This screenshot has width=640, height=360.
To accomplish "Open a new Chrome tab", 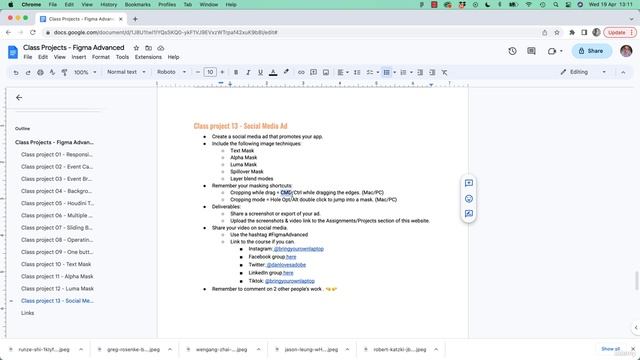I will click(135, 19).
